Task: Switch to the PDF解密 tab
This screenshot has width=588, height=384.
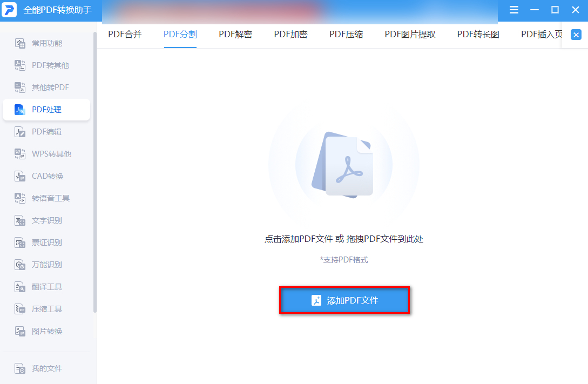Action: [x=235, y=35]
